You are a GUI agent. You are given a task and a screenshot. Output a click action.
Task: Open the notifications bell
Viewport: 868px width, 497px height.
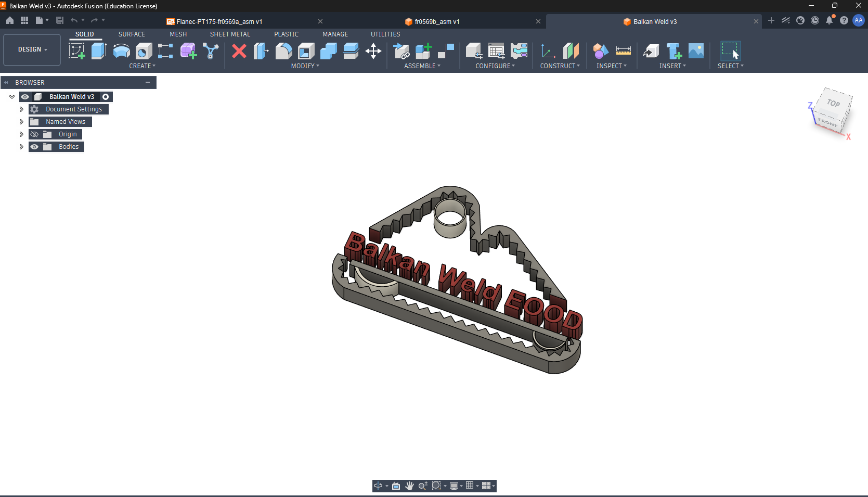click(830, 20)
